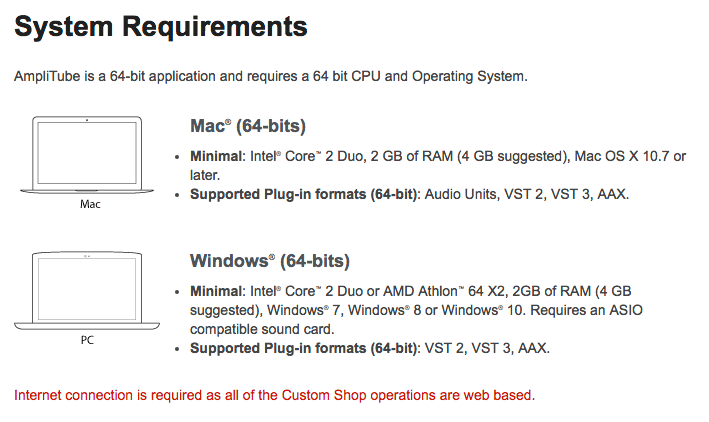Screen dimensions: 709x422
Task: Click the PC laptop screen area
Action: pyautogui.click(x=87, y=289)
